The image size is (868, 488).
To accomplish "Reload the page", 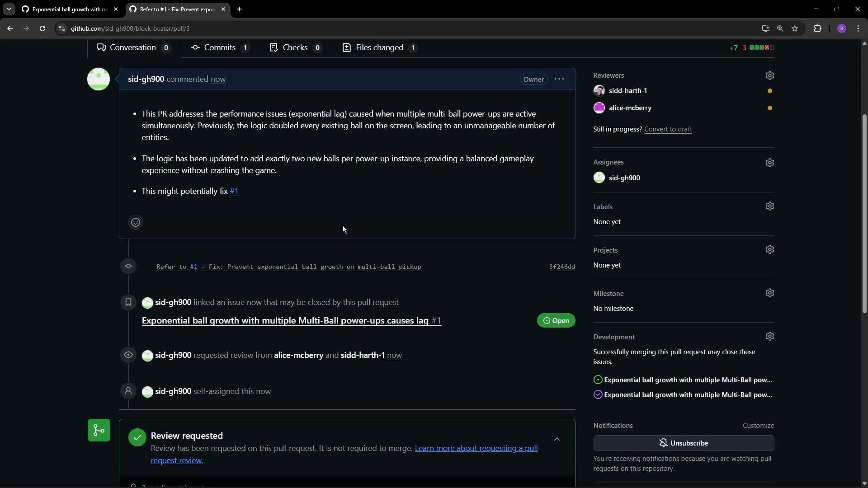I will tap(42, 28).
